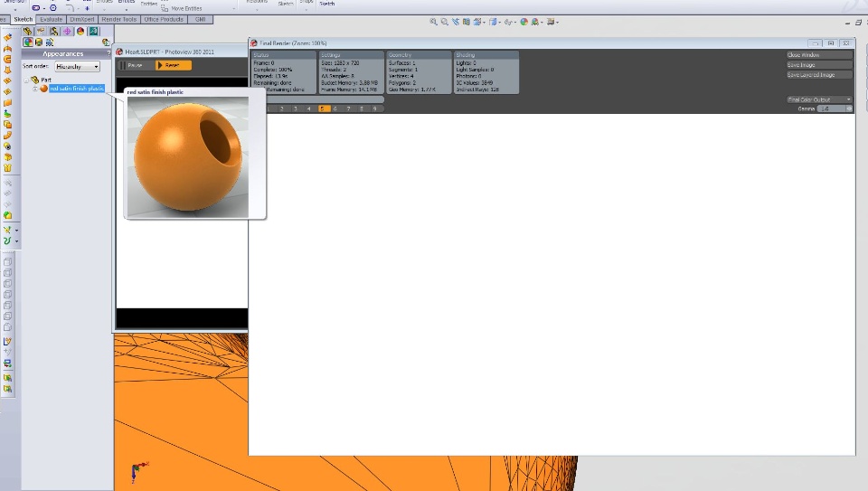Viewport: 868px width, 491px height.
Task: Click Zoom to Fit in view toolbar
Action: pyautogui.click(x=433, y=22)
